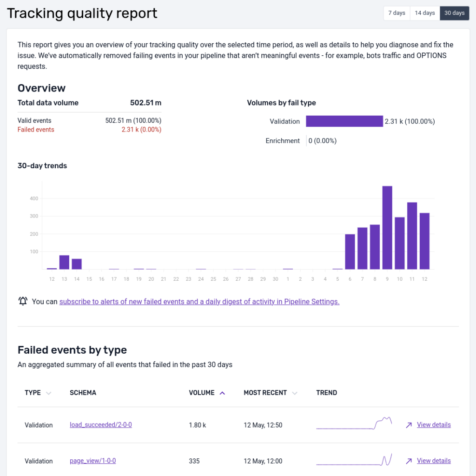The width and height of the screenshot is (476, 476).
Task: Click the SCHEMA column header
Action: pyautogui.click(x=83, y=393)
